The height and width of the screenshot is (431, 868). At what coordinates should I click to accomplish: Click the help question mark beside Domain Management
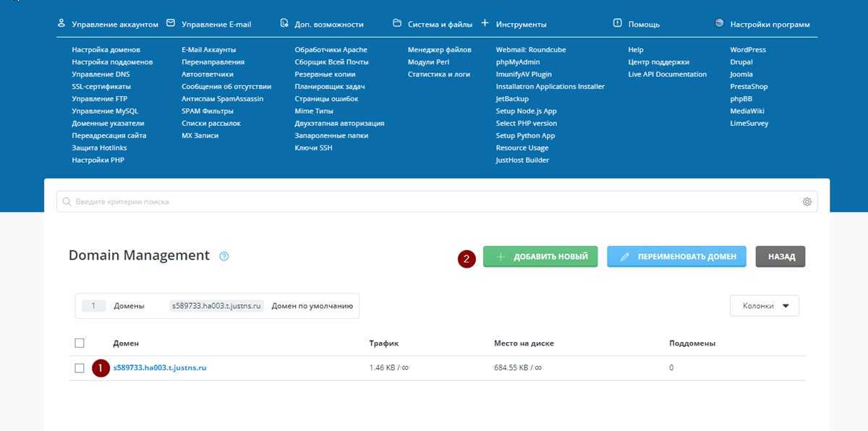pos(224,256)
